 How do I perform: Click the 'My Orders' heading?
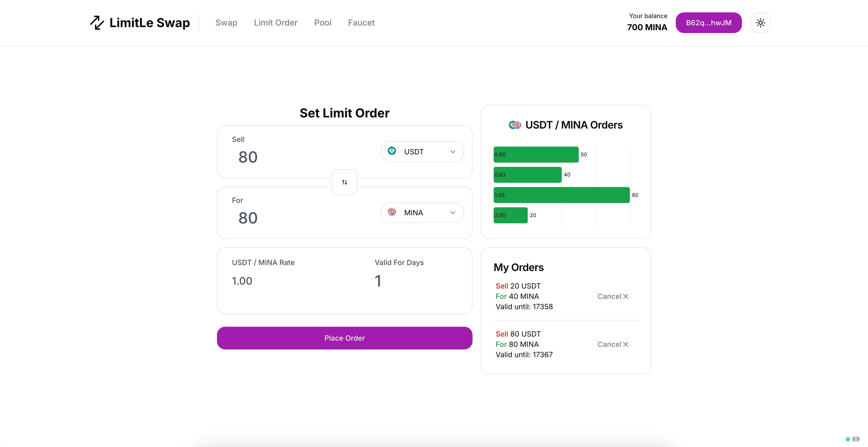(518, 267)
